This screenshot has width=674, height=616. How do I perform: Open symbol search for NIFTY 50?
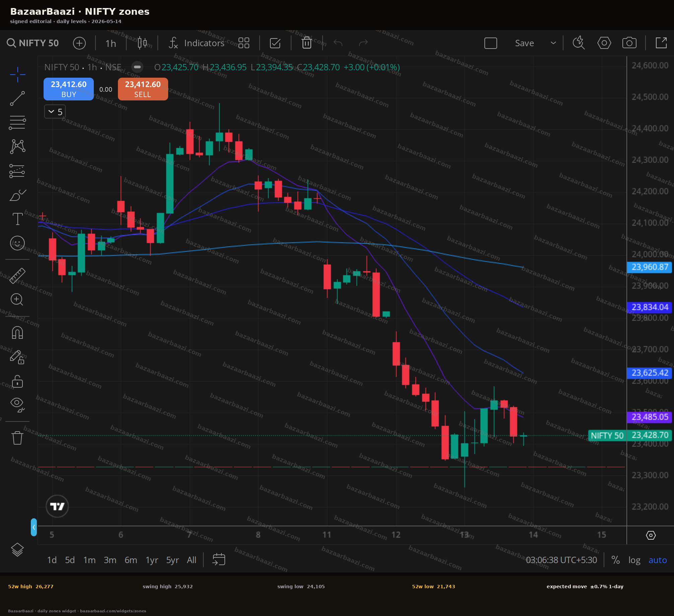(33, 43)
